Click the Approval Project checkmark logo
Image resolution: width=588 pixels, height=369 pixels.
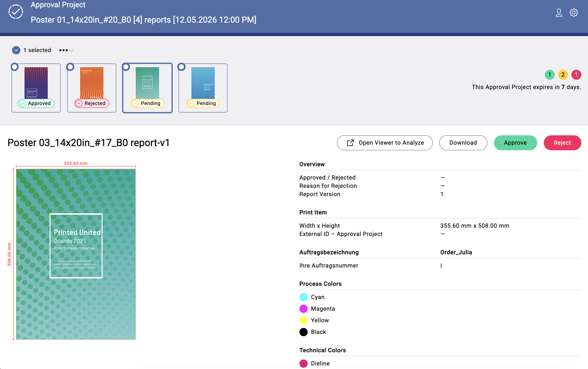click(x=16, y=12)
